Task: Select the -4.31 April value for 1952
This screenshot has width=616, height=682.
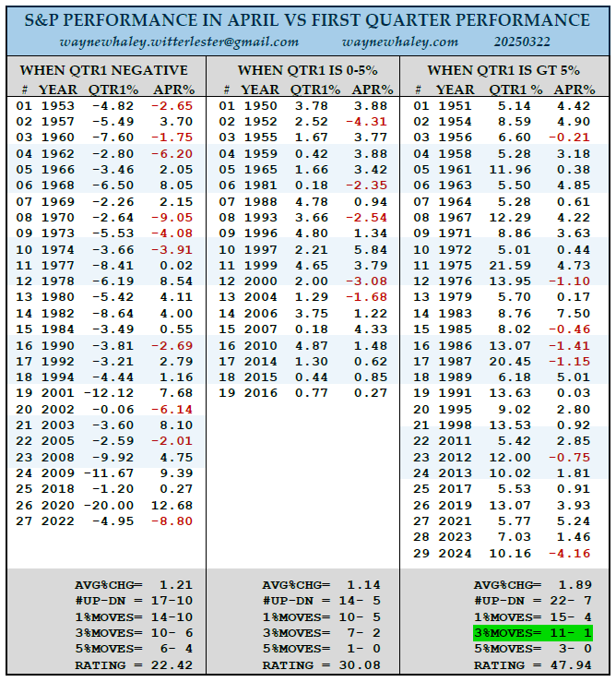Action: [366, 121]
